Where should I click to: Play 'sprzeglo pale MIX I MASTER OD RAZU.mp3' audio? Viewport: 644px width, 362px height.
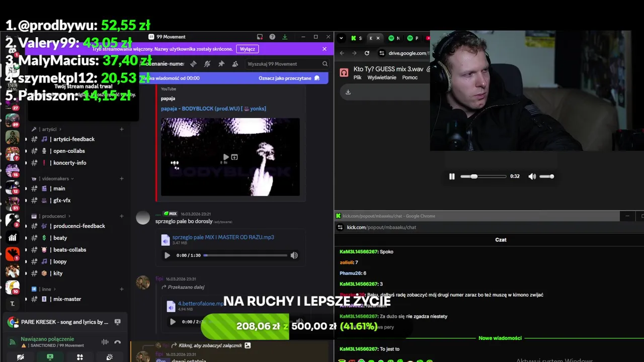[167, 255]
